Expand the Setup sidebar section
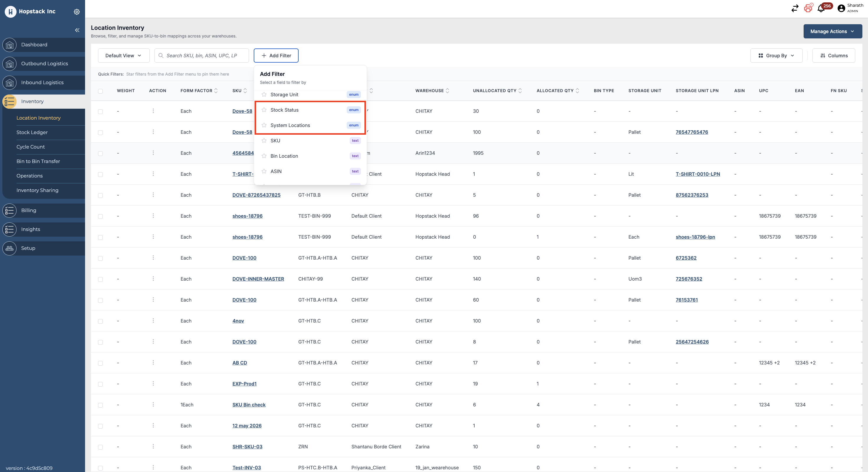The image size is (868, 472). (43, 248)
